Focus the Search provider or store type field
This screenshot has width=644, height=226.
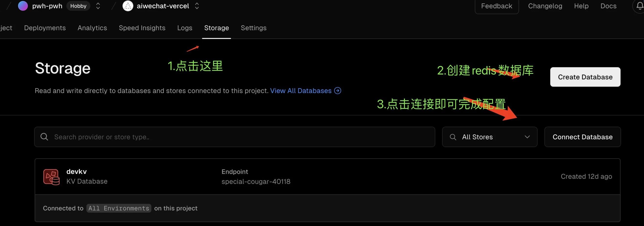tap(235, 137)
